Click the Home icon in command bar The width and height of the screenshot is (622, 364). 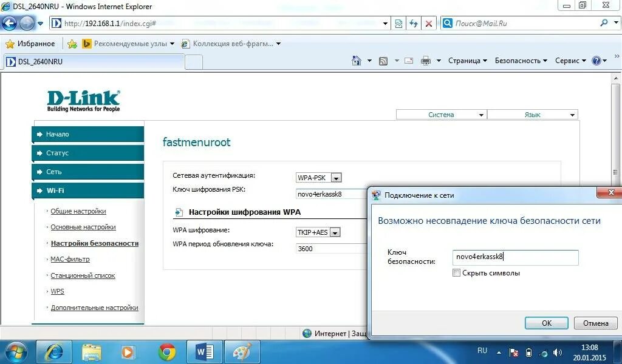point(357,61)
